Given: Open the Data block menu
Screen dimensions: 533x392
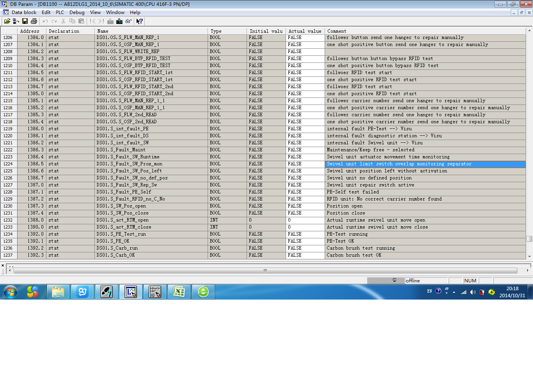Looking at the screenshot, I should (x=24, y=12).
